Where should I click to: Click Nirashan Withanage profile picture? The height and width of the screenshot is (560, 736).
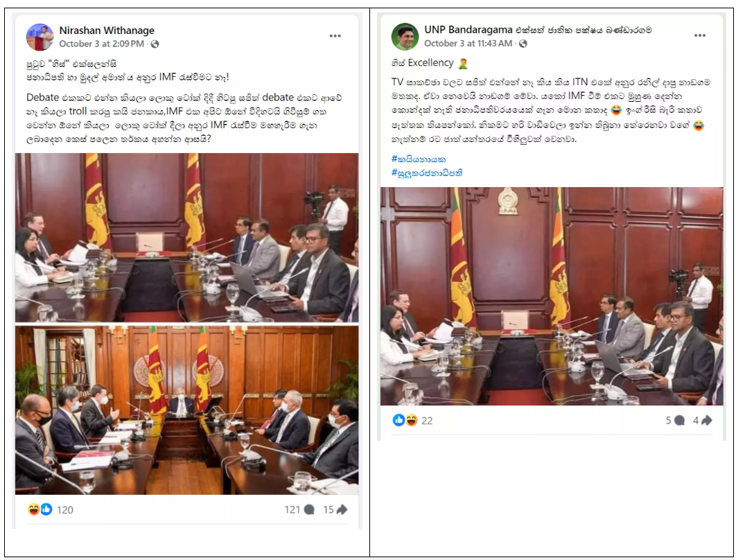pyautogui.click(x=40, y=37)
